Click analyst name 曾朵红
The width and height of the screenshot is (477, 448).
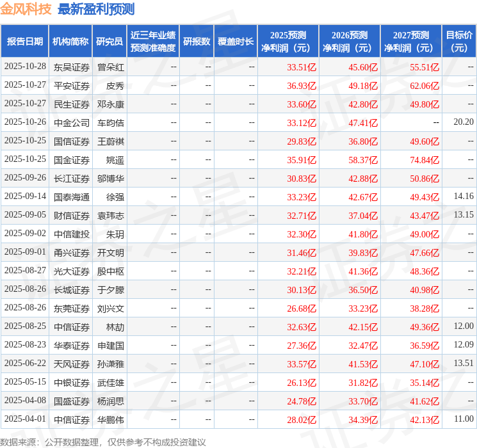110,67
